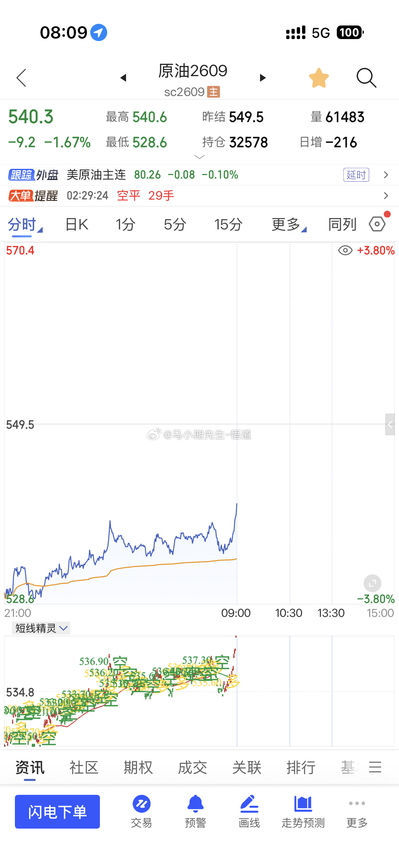Toggle the eye visibility icon on chart

pos(345,250)
